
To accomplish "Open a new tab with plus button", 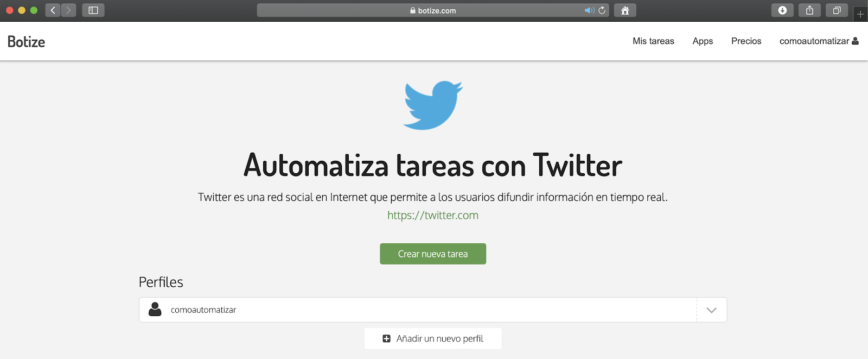I will point(860,14).
